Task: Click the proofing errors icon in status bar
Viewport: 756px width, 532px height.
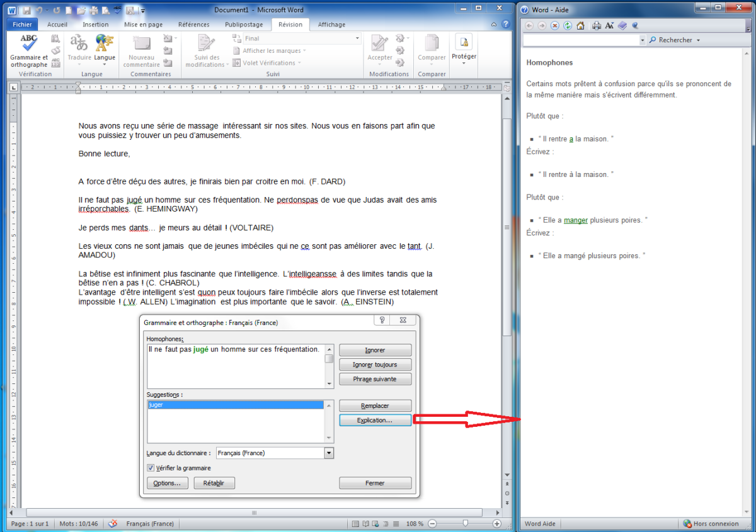Action: [113, 524]
